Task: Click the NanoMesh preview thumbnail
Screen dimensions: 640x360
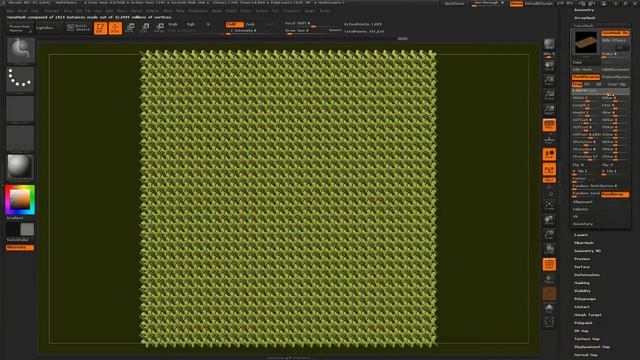Action: pos(586,42)
